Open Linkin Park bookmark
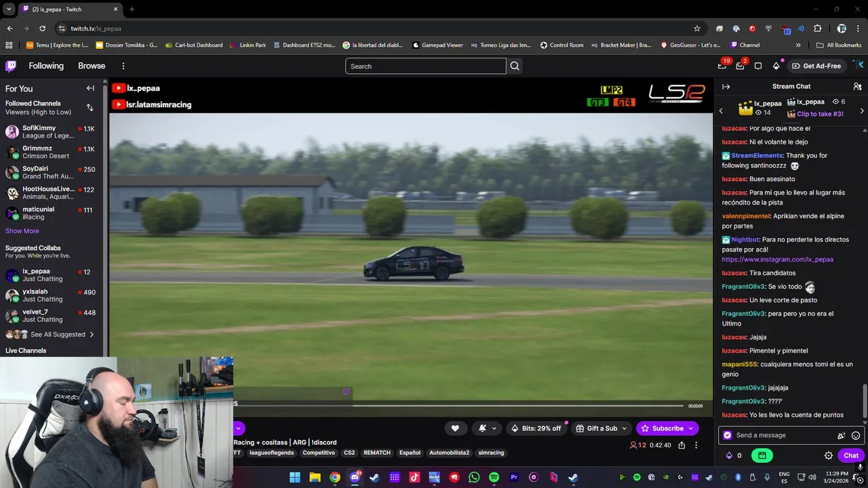Viewport: 868px width, 488px height. click(247, 45)
